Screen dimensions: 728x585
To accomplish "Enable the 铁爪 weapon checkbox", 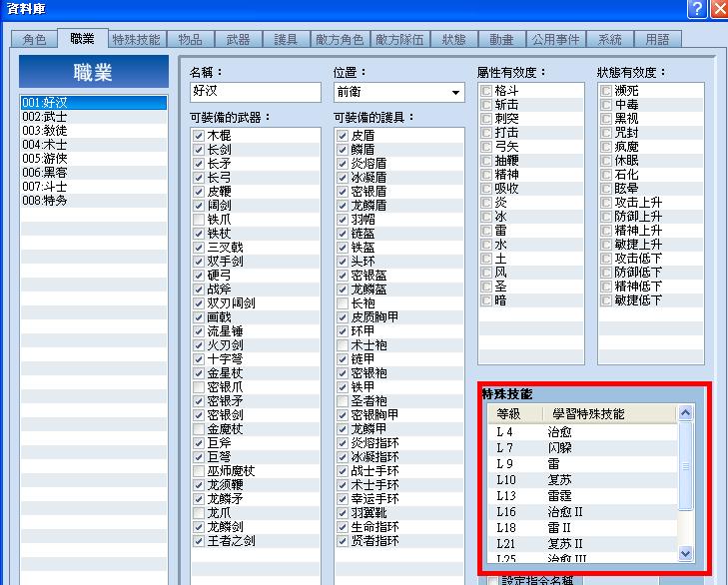I will pyautogui.click(x=199, y=220).
